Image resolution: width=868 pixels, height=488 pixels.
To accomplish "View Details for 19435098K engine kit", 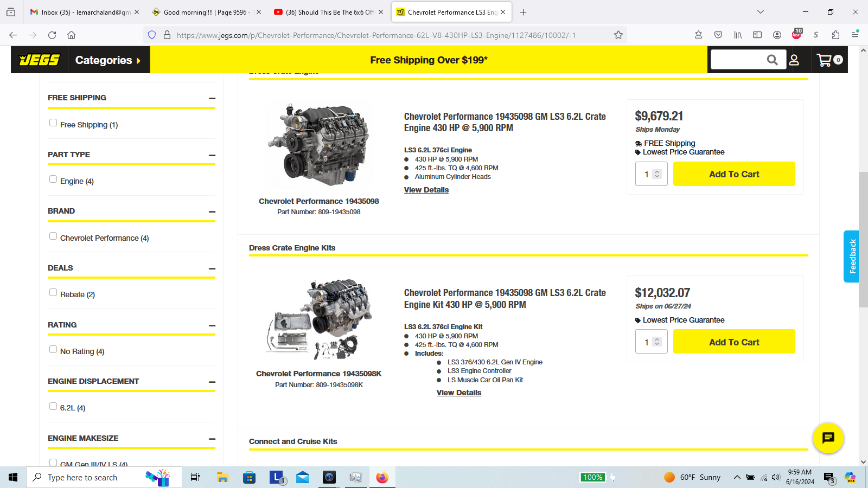I will pyautogui.click(x=459, y=393).
